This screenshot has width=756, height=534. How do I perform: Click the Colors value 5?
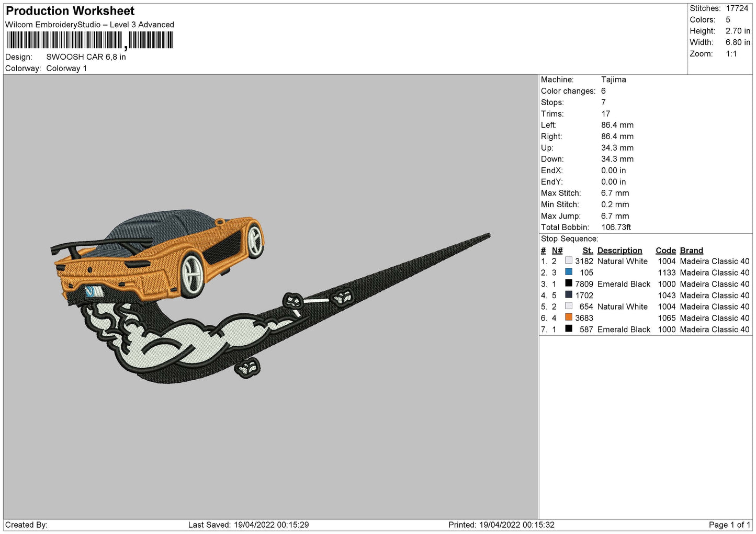tap(728, 20)
